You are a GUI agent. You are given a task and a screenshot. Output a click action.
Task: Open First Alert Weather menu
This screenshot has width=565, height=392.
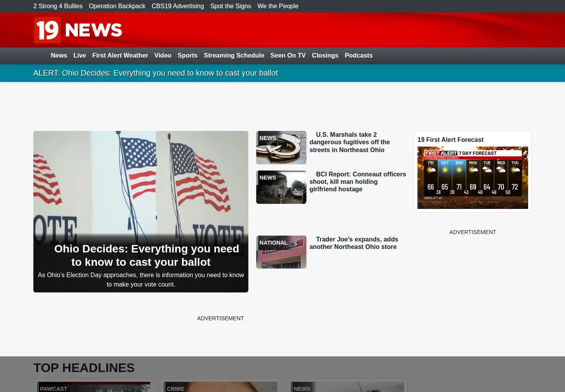[x=120, y=56]
